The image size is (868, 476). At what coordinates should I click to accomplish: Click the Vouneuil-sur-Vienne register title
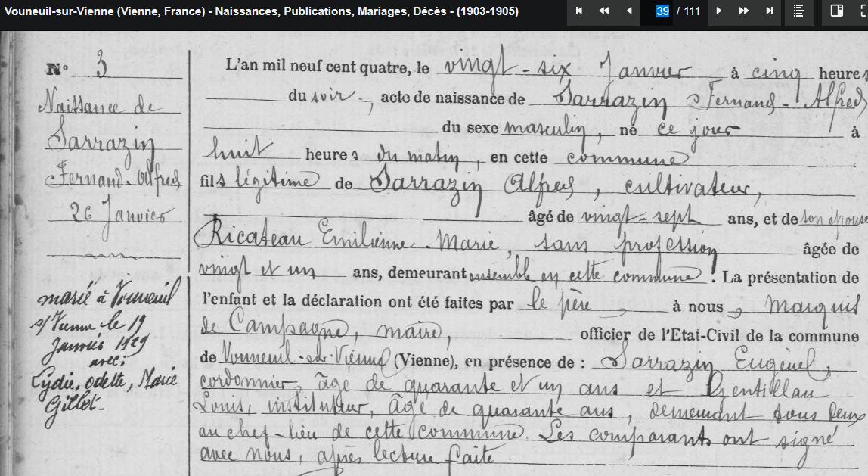coord(262,11)
